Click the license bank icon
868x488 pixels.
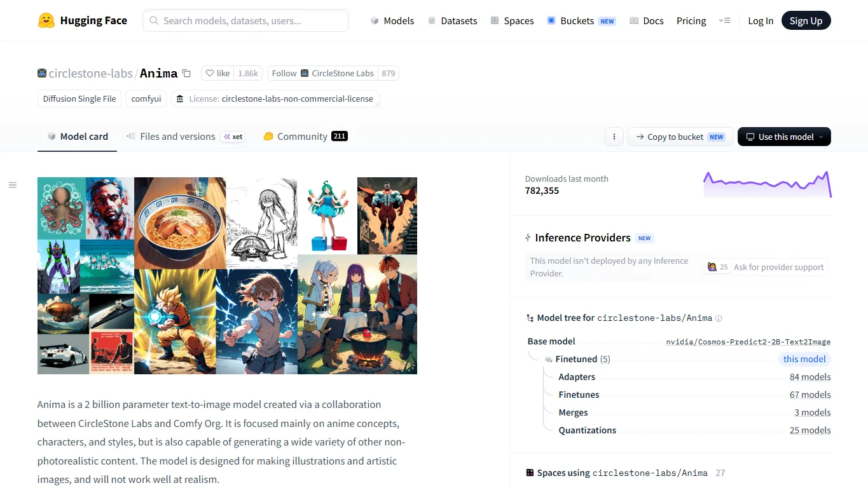pos(180,99)
